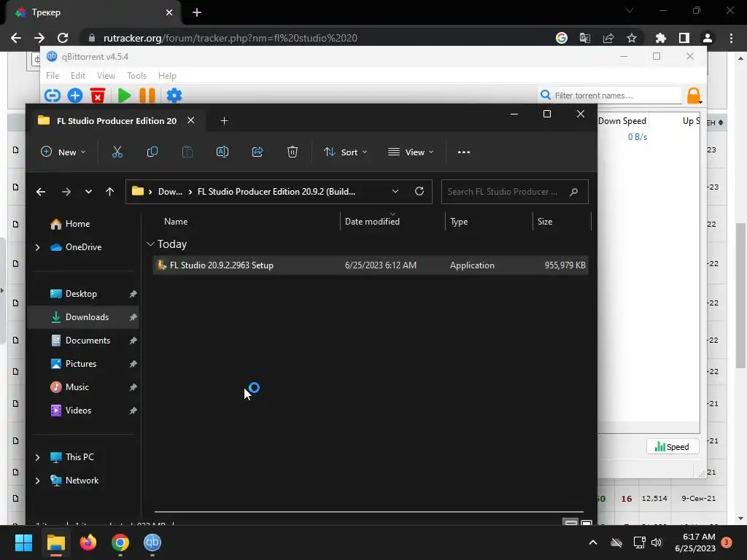
Task: Add a new Explorer tab
Action: click(x=225, y=121)
